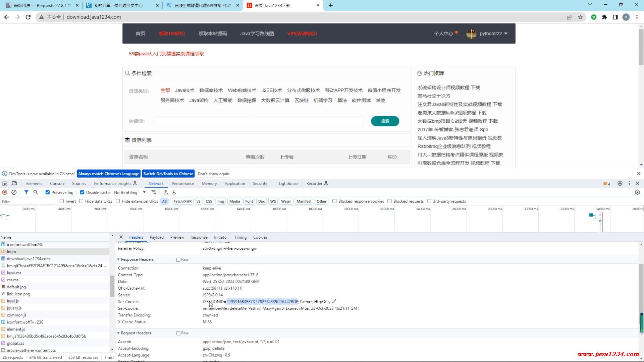The height and width of the screenshot is (362, 644).
Task: Click the green 搜索 search button
Action: (385, 121)
